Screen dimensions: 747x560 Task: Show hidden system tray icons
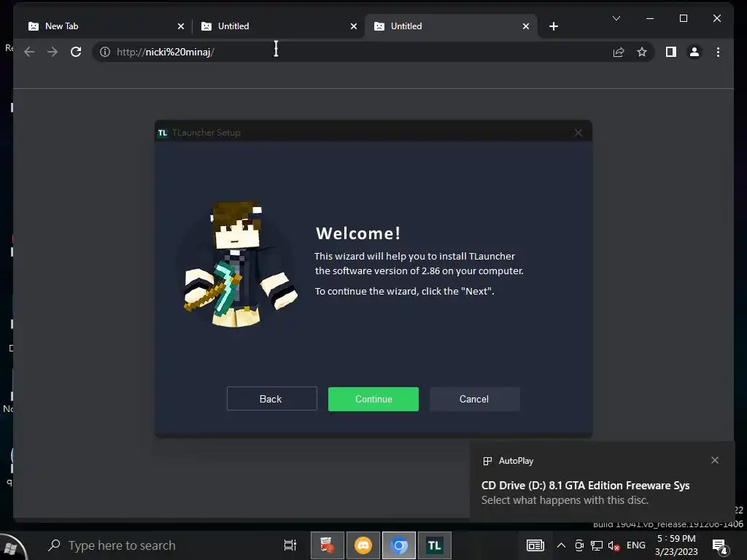coord(561,545)
